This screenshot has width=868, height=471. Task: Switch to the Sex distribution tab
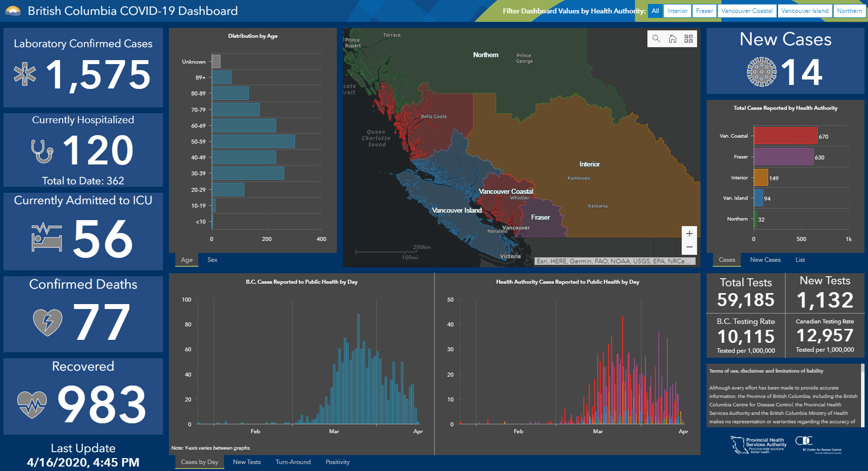pos(212,260)
